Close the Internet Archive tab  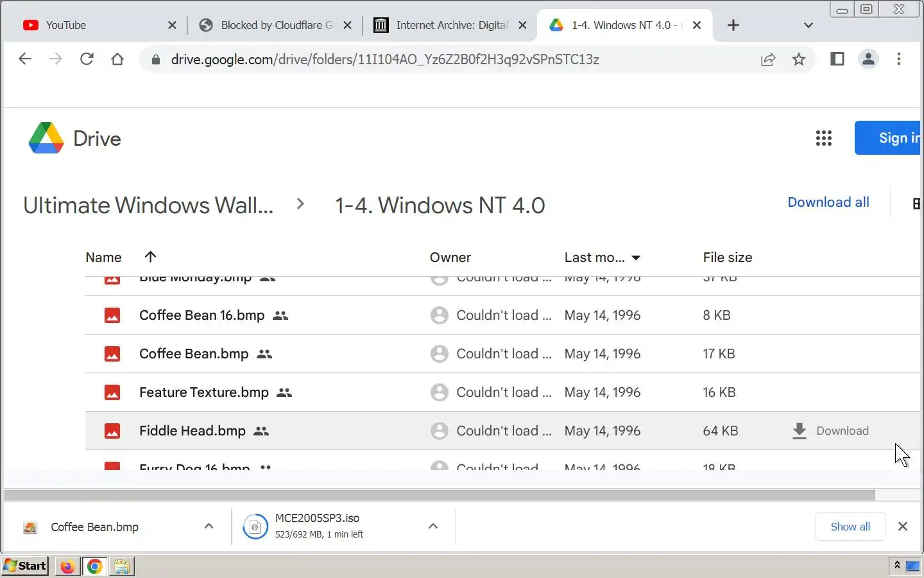click(522, 25)
